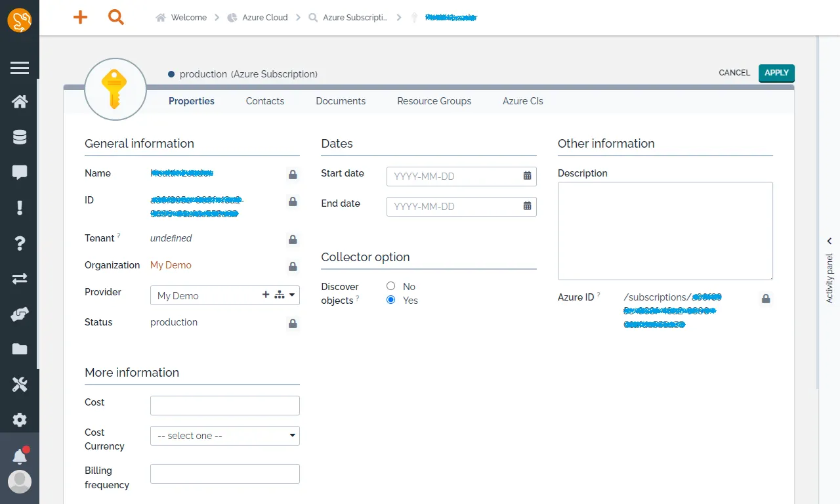Click the 'Collector option' heading
840x504 pixels.
click(x=366, y=257)
